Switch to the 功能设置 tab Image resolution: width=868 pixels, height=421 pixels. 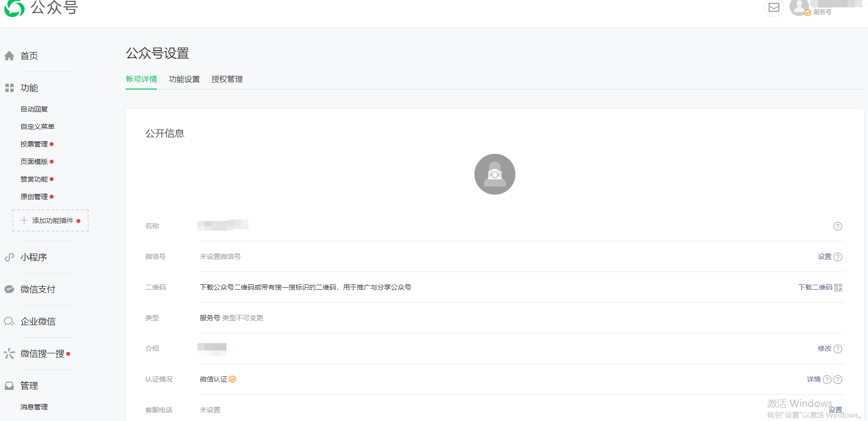pos(184,79)
